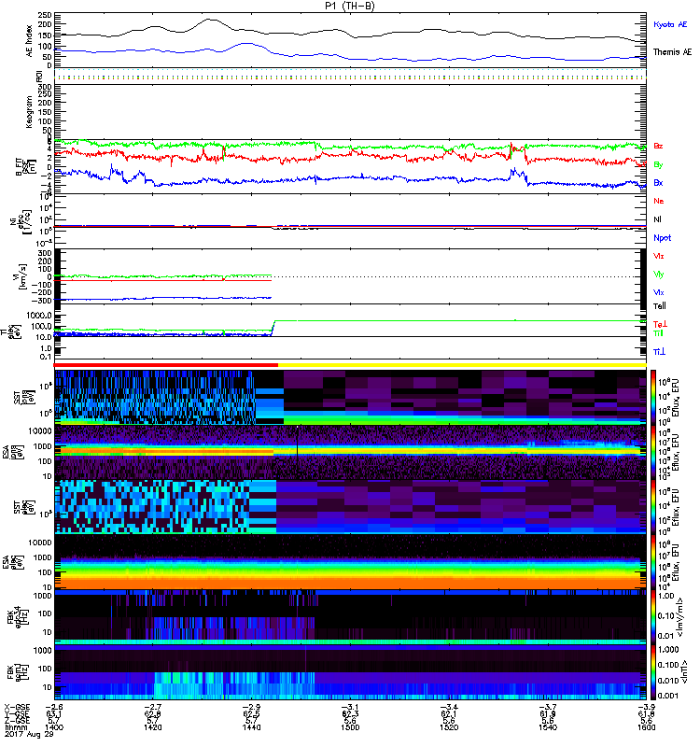Select the blue Ti perpendicular legend label
The image size is (700, 747).
pyautogui.click(x=659, y=352)
